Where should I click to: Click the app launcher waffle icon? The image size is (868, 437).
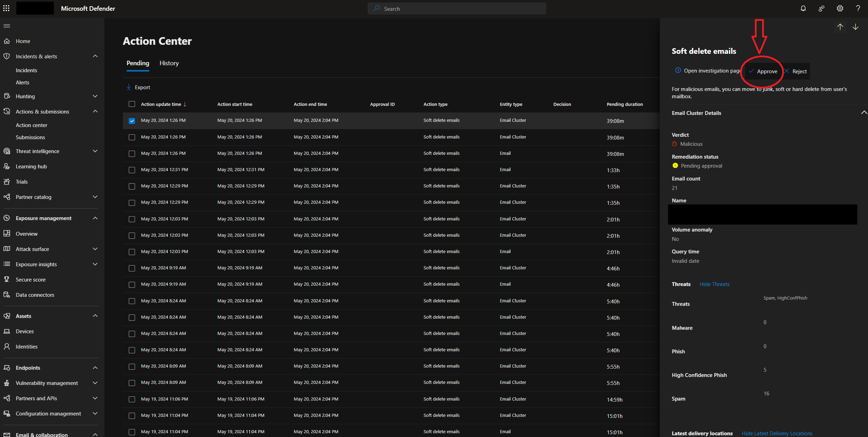6,8
